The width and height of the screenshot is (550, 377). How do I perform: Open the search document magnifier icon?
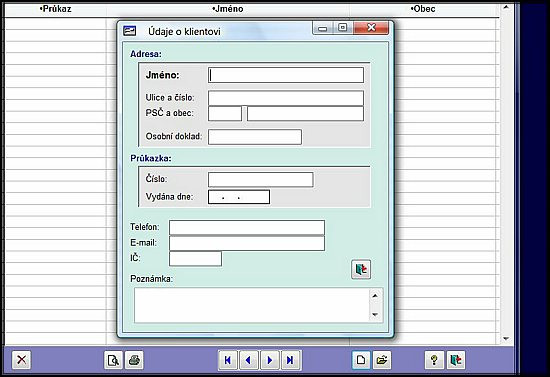[113, 360]
